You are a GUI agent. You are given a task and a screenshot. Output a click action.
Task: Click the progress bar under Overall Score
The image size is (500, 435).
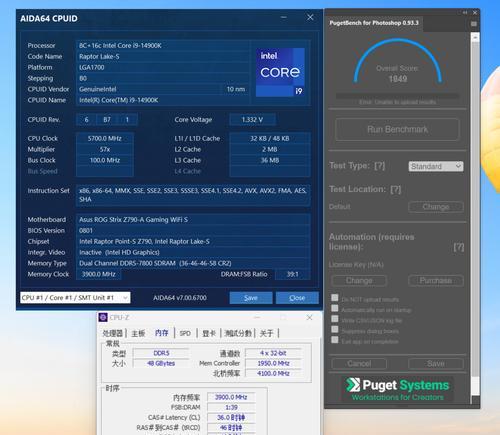point(397,96)
